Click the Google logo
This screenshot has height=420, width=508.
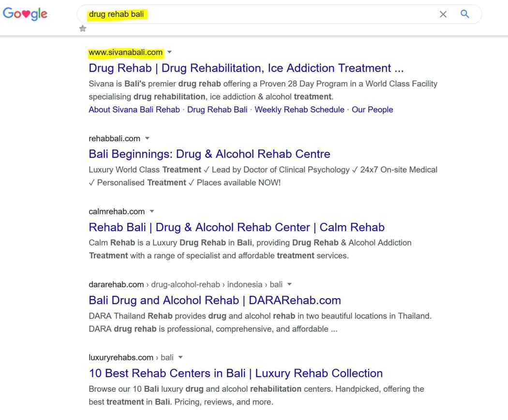click(25, 14)
